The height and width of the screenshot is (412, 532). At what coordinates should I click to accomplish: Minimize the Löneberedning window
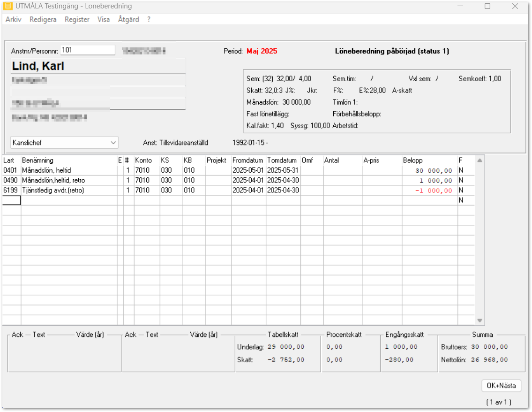click(460, 6)
